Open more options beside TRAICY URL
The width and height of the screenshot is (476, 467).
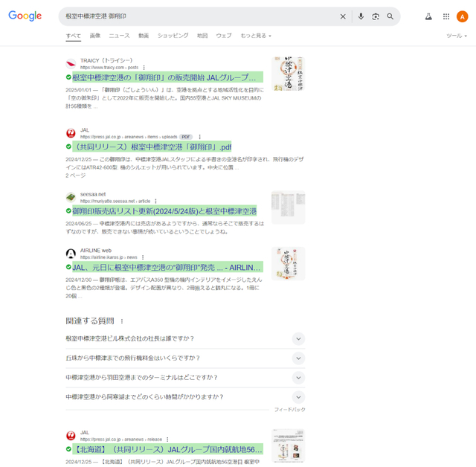pos(144,68)
